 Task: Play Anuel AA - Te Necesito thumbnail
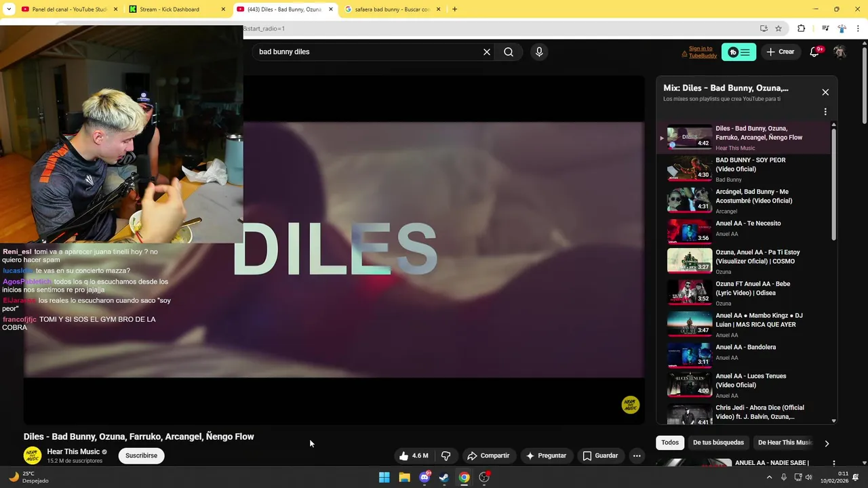click(690, 230)
